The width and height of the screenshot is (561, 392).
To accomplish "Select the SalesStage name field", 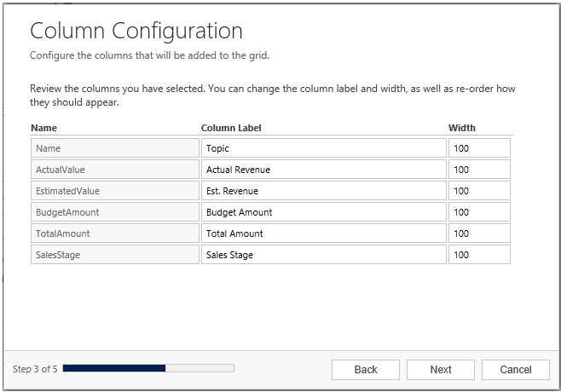I will coord(115,255).
